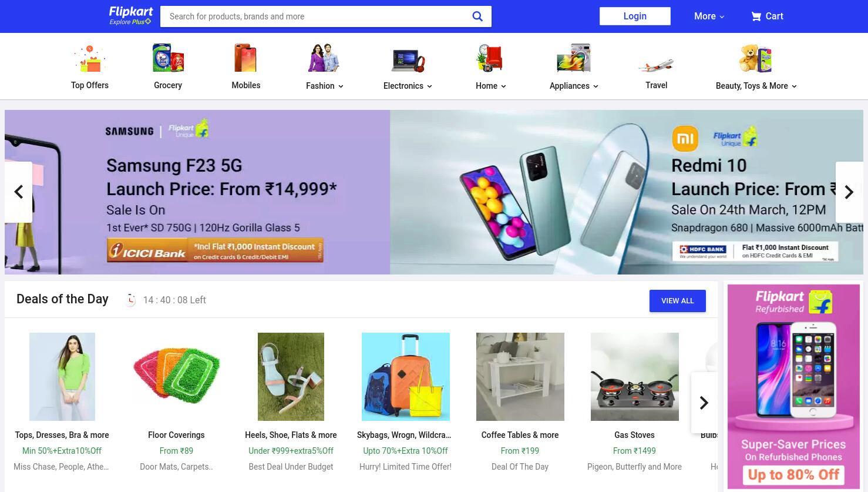Open the Flipkart Refurbished phones ad

point(793,387)
